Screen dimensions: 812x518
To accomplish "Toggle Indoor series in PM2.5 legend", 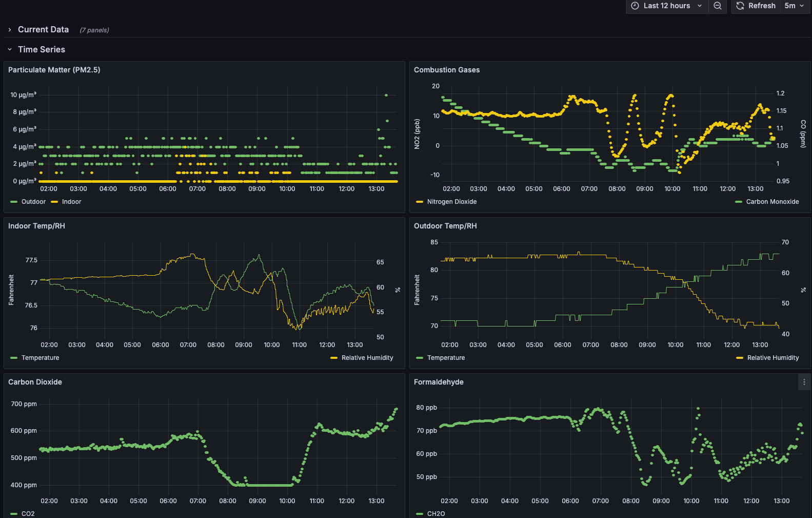I will pos(71,202).
